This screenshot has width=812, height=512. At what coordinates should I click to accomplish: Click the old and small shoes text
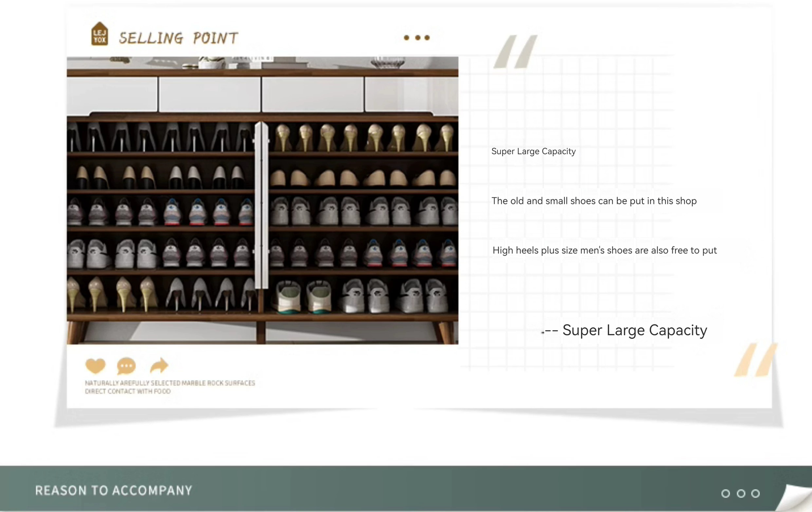click(x=594, y=201)
